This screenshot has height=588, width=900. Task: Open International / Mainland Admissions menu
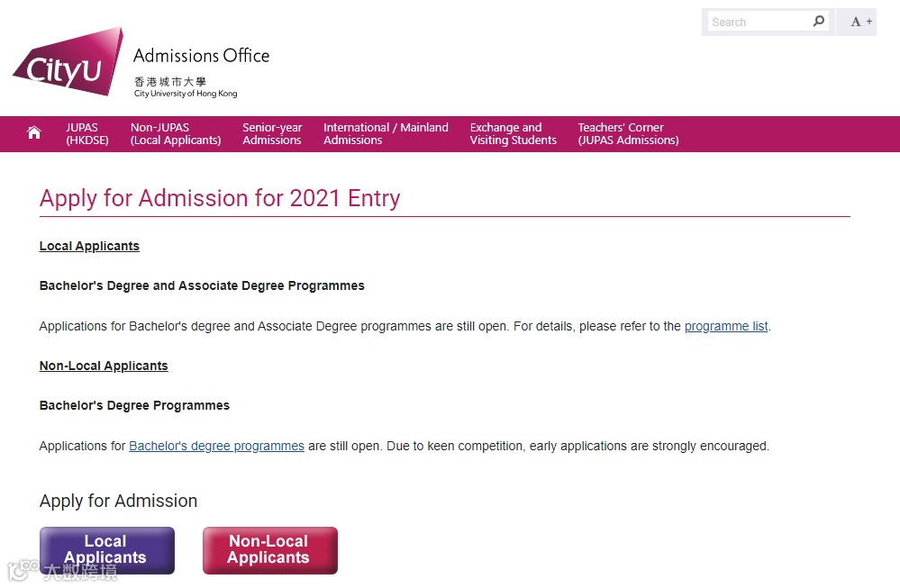pos(386,134)
